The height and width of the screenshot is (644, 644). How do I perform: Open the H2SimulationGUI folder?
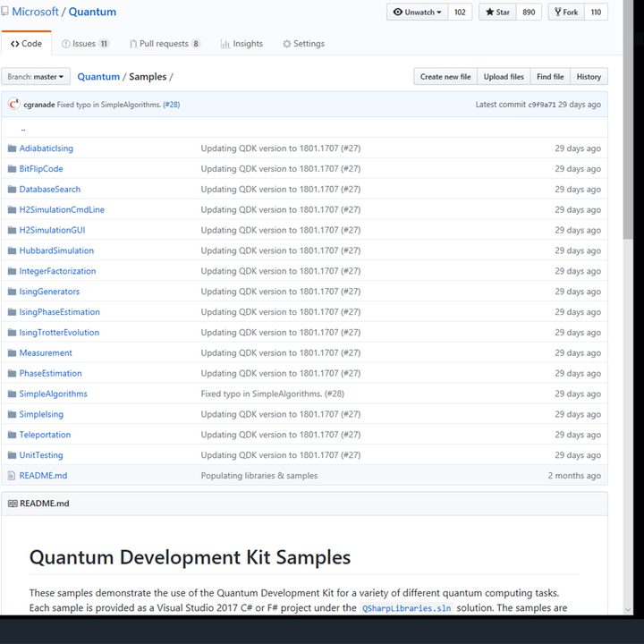click(52, 230)
